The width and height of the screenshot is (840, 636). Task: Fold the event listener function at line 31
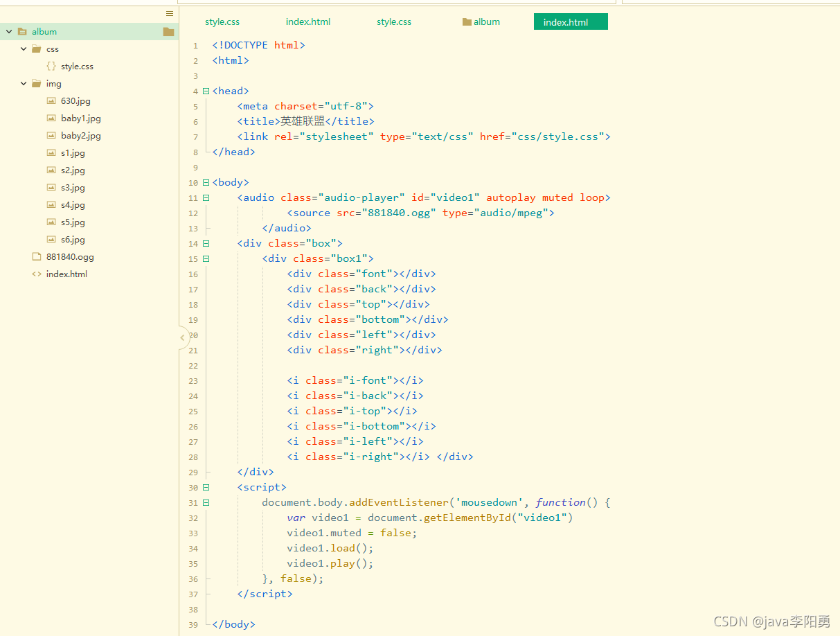click(206, 502)
